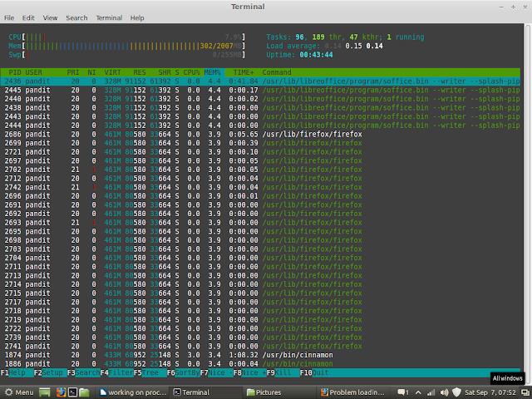Select firefox process row PID 2702
Screen dimensions: 532x399
tap(260, 170)
